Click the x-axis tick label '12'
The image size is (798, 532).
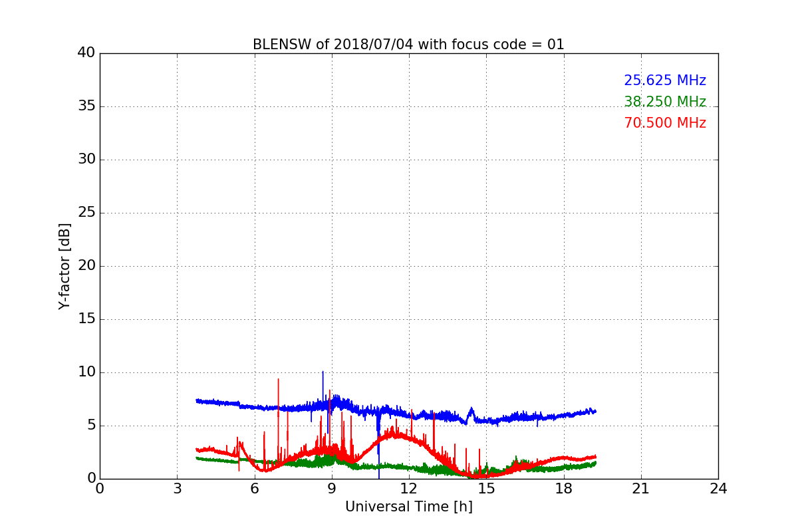409,488
